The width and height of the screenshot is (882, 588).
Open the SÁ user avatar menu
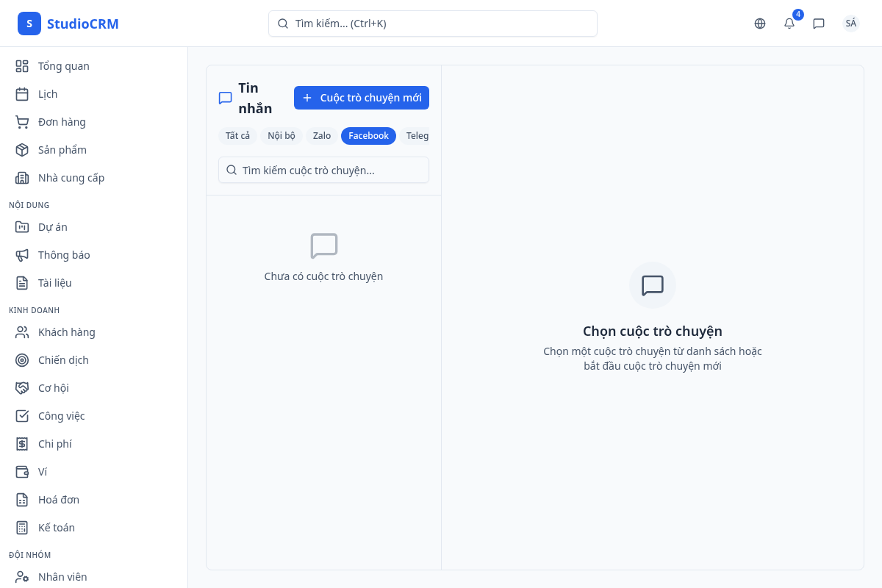(x=850, y=23)
